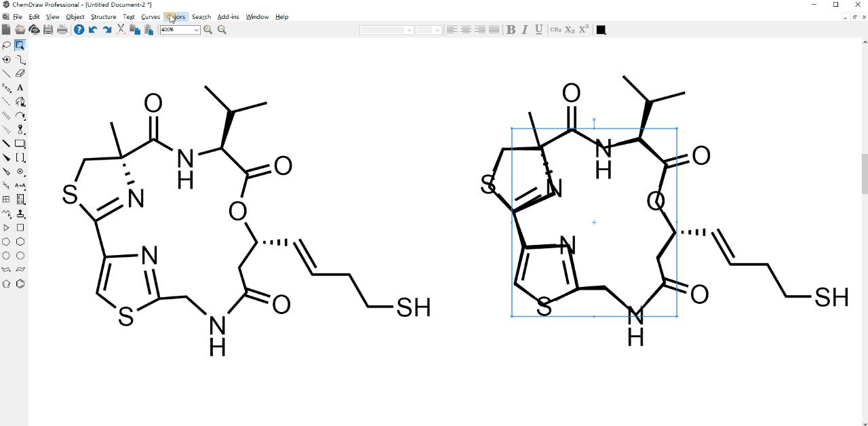Click the Paste toolbar icon

(150, 29)
